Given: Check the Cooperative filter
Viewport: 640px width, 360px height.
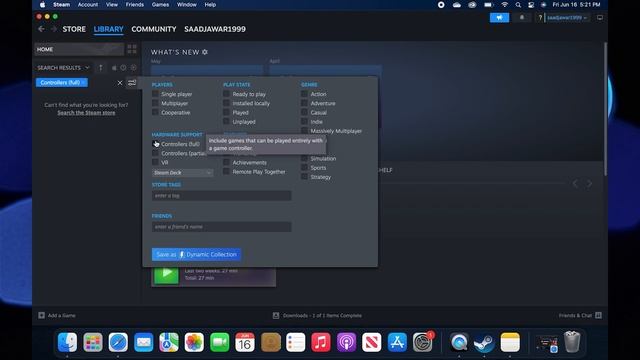Looking at the screenshot, I should coord(155,112).
